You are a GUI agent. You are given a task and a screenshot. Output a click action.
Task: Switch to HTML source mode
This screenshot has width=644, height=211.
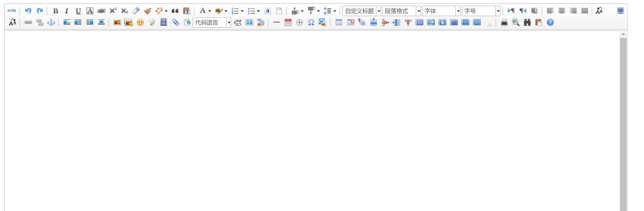(12, 11)
